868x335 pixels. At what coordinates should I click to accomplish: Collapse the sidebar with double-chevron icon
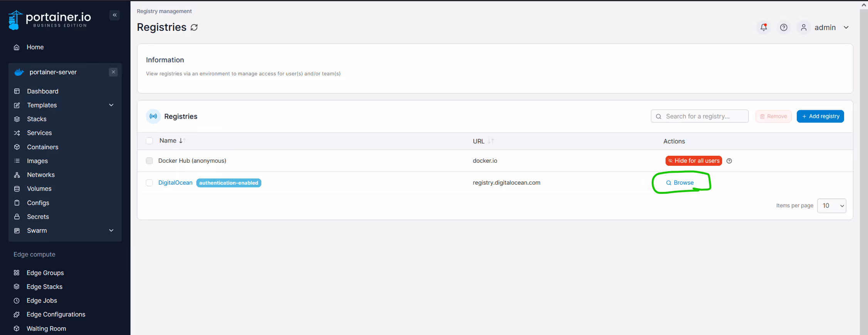pos(114,15)
